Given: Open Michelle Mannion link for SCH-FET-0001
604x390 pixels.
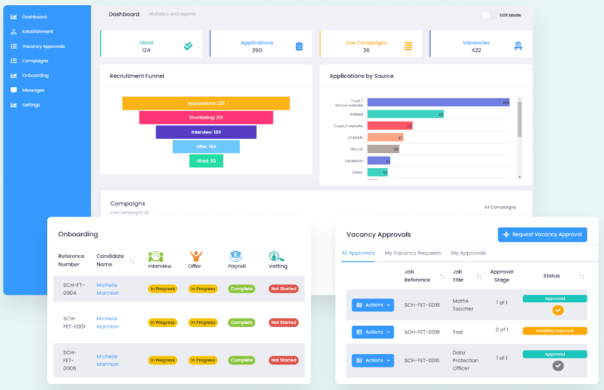Looking at the screenshot, I should (107, 323).
